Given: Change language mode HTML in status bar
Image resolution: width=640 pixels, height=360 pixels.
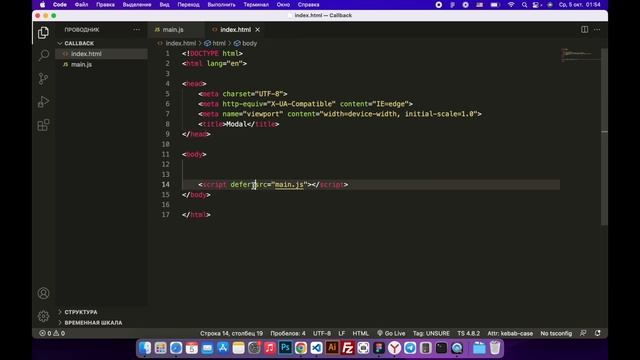Looking at the screenshot, I should (360, 333).
